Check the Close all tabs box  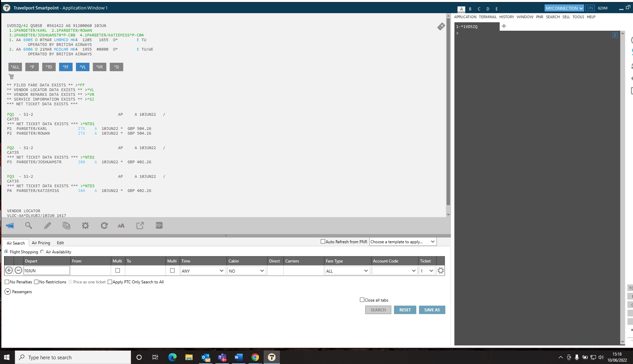[362, 300]
